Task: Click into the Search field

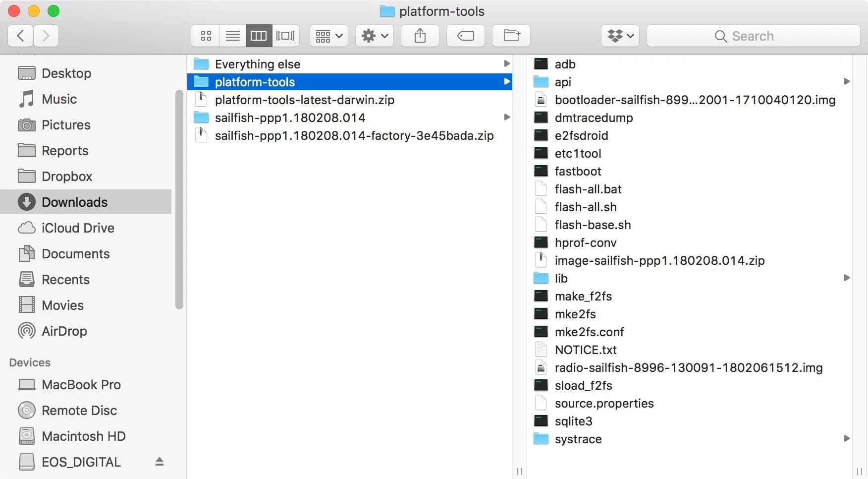Action: click(753, 36)
